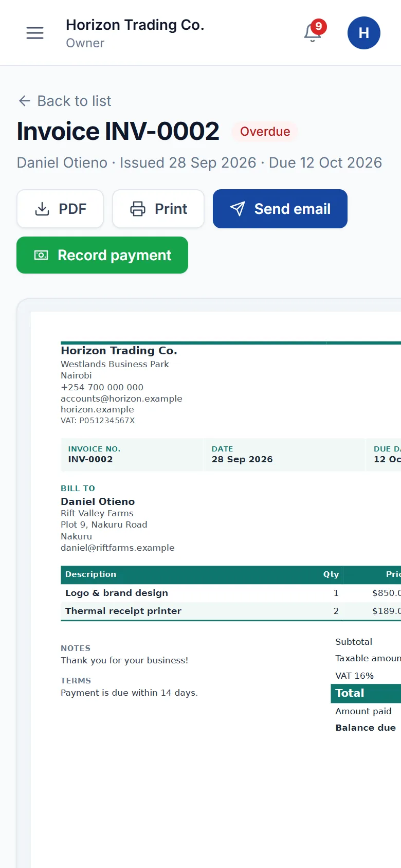Screen dimensions: 401x868
Task: Record a payment for this invoice
Action: tap(102, 255)
